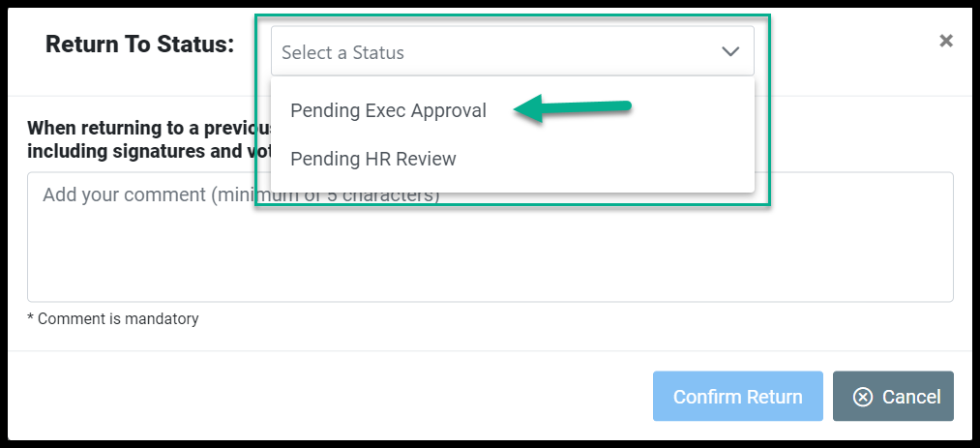
Task: Choose Pending Exec Approval from the list
Action: 388,110
